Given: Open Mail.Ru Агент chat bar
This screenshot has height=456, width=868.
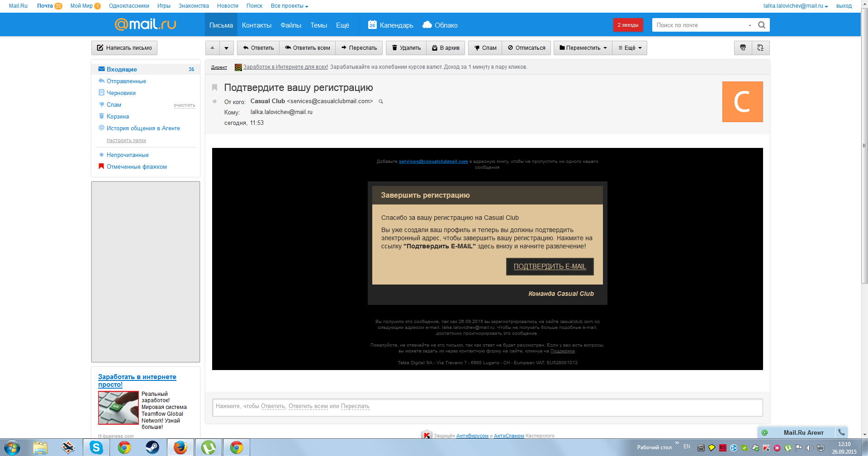Looking at the screenshot, I should pyautogui.click(x=796, y=432).
